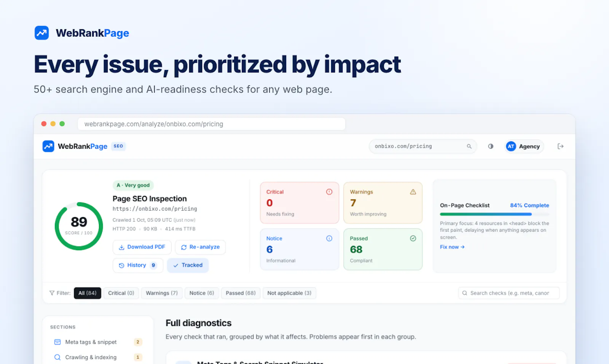Screen dimensions: 609x364
Task: Click the Filter funnel icon
Action: 52,293
